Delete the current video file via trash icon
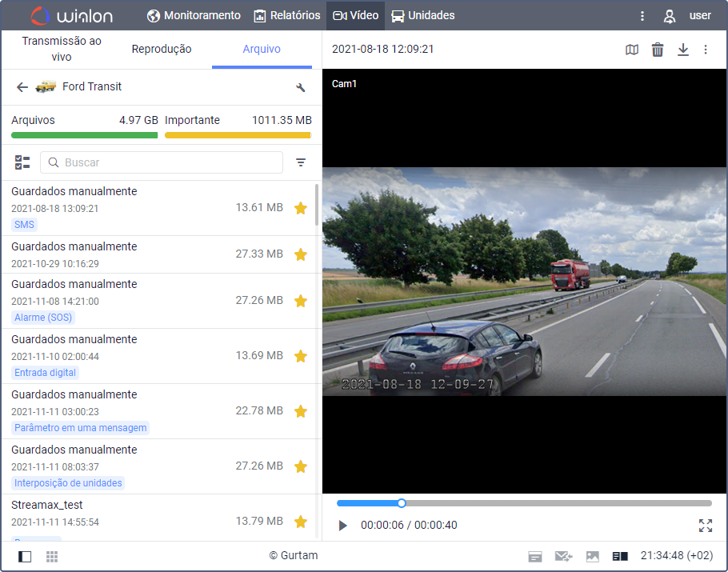The width and height of the screenshot is (728, 572). coord(658,50)
